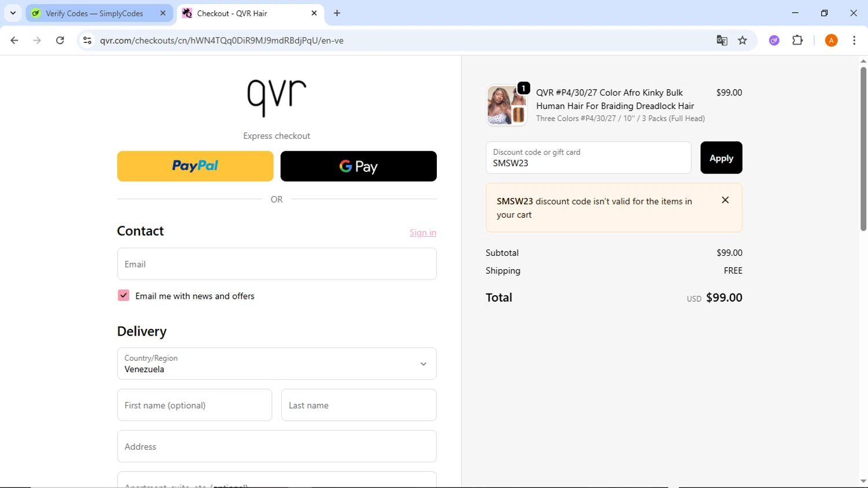The width and height of the screenshot is (868, 488).
Task: Click the scrollbar down arrow
Action: 863,482
